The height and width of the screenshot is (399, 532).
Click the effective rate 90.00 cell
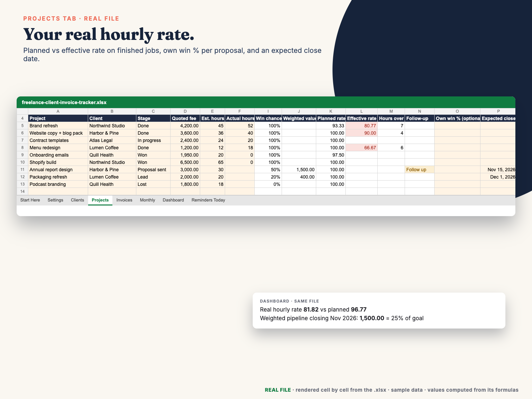tap(361, 133)
